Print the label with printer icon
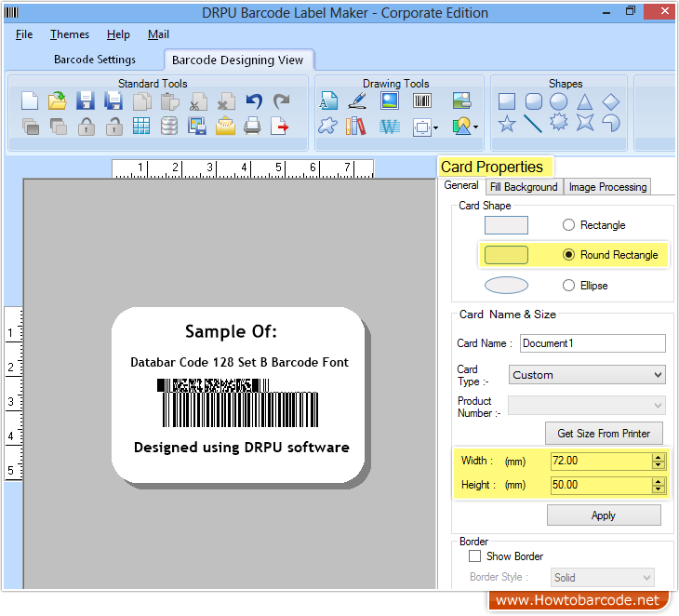 (252, 126)
